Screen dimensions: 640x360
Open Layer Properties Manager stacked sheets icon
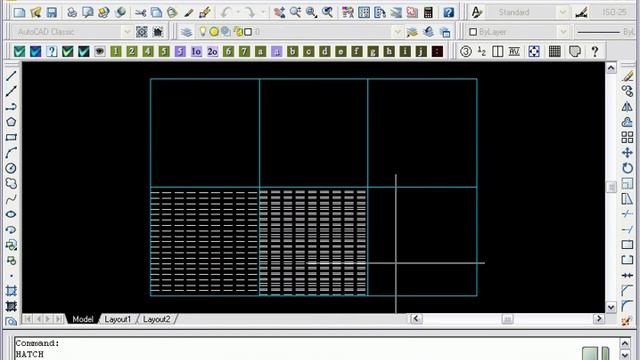[187, 32]
